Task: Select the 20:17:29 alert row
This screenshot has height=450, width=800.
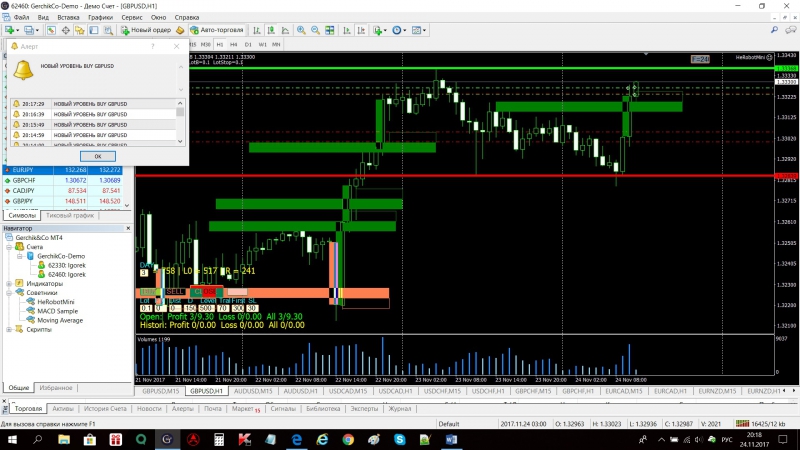Action: (x=93, y=104)
